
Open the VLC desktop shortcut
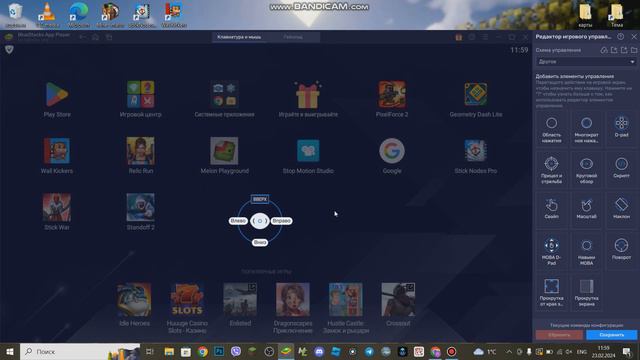coord(47,15)
